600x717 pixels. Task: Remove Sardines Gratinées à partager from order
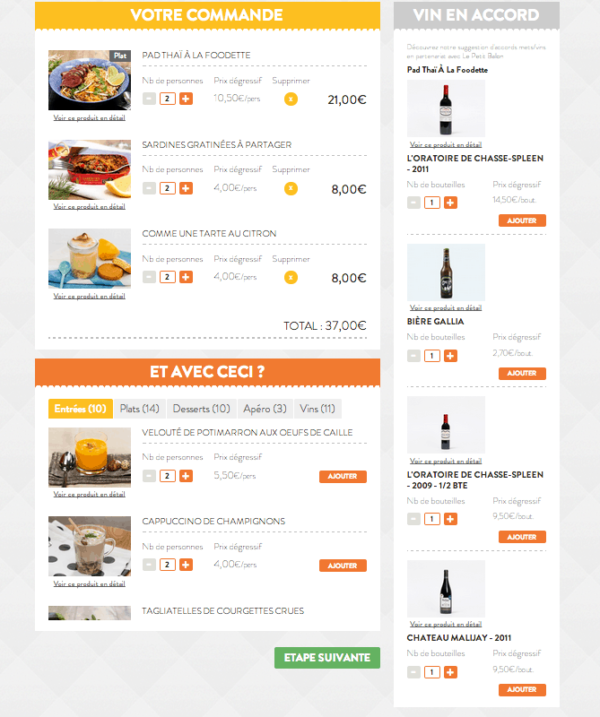(x=291, y=188)
